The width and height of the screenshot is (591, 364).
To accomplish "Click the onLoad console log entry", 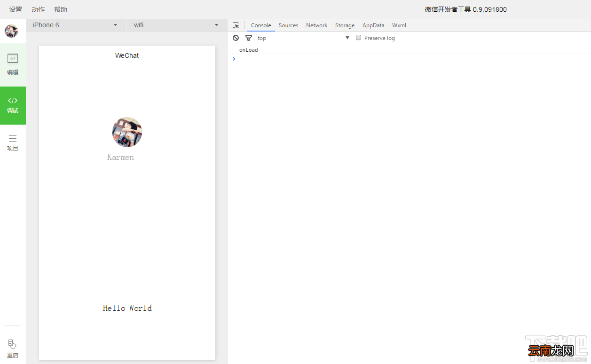I will coord(249,50).
